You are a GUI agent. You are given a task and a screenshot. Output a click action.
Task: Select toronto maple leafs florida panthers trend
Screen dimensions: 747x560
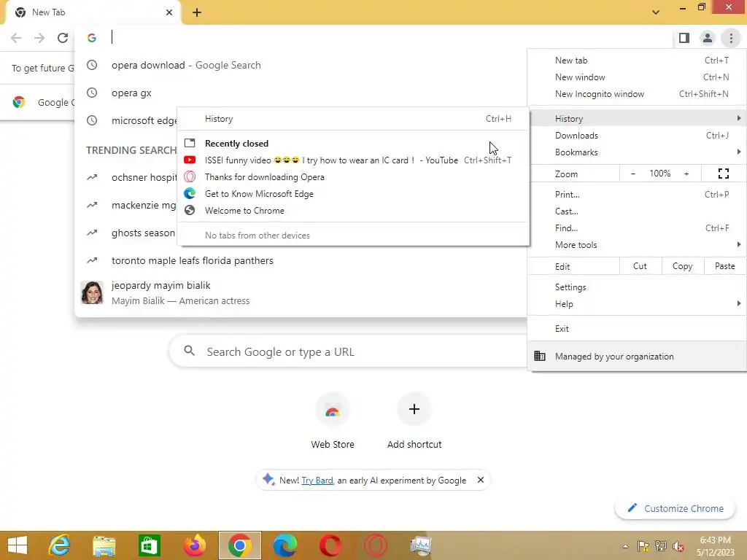[301, 260]
